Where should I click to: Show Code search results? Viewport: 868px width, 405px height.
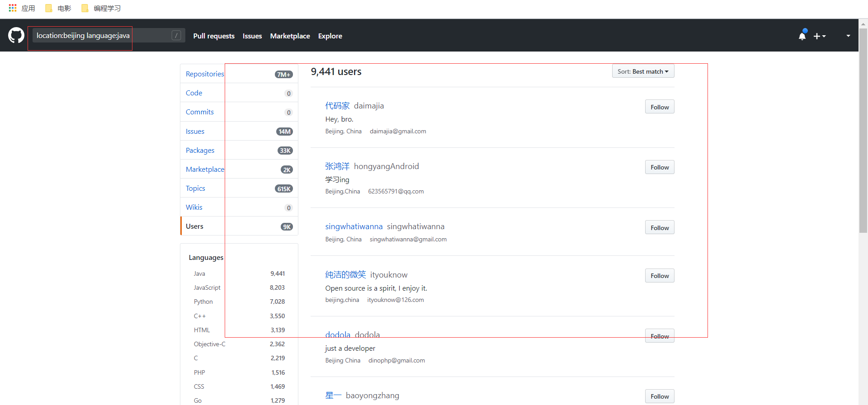click(239, 93)
